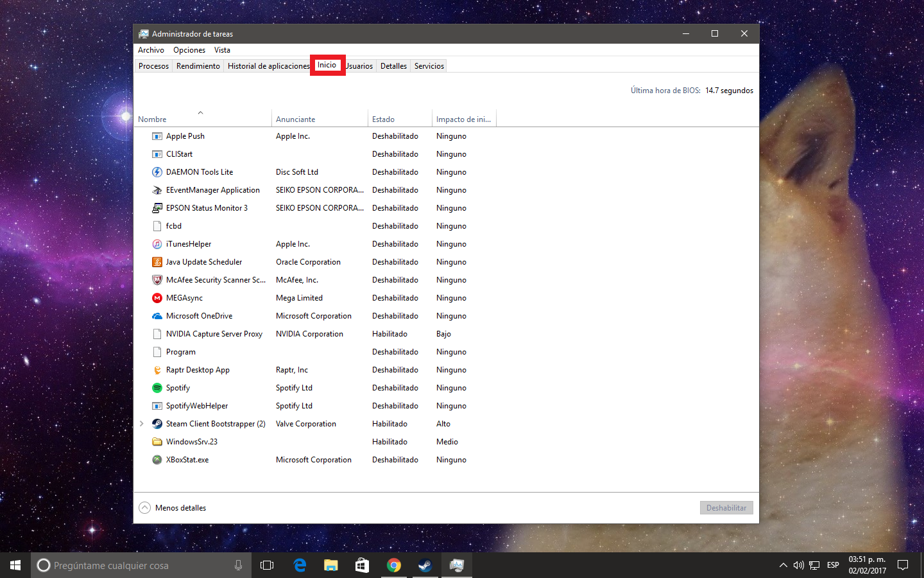Click the Mega Limited publisher cell

(299, 298)
